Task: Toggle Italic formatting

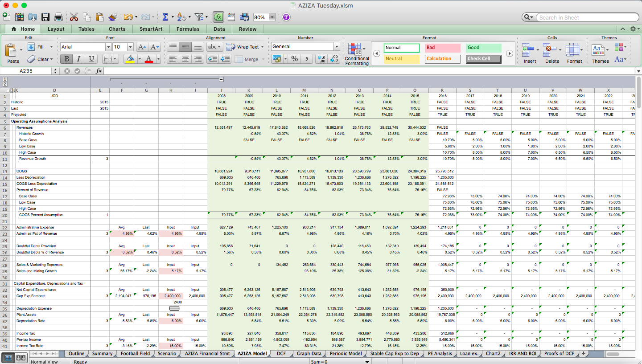Action: [x=79, y=59]
